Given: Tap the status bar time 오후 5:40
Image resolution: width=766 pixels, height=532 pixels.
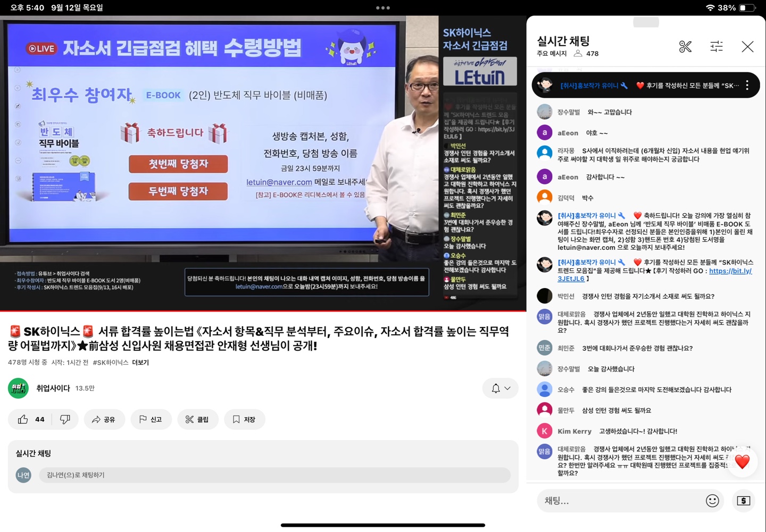Looking at the screenshot, I should pos(27,8).
